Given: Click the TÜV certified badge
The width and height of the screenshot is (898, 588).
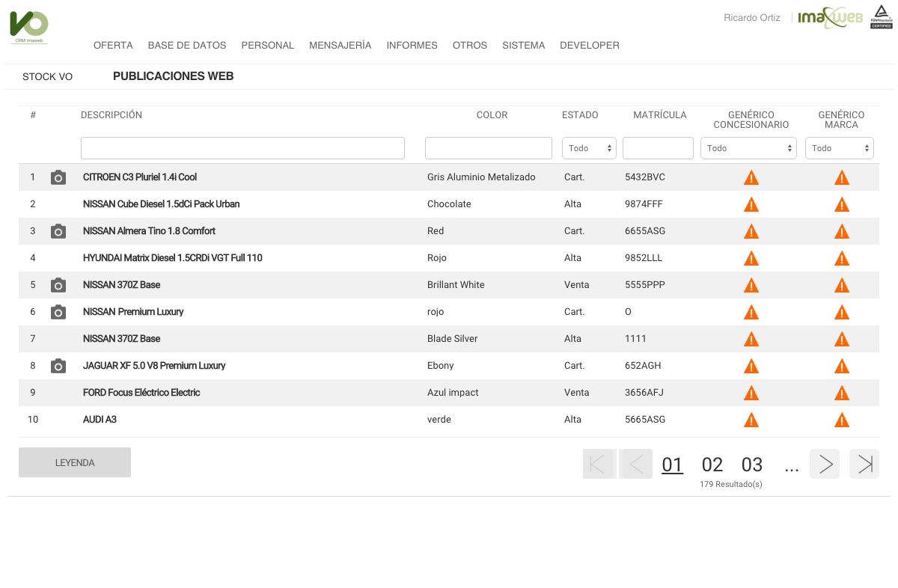Looking at the screenshot, I should [881, 17].
